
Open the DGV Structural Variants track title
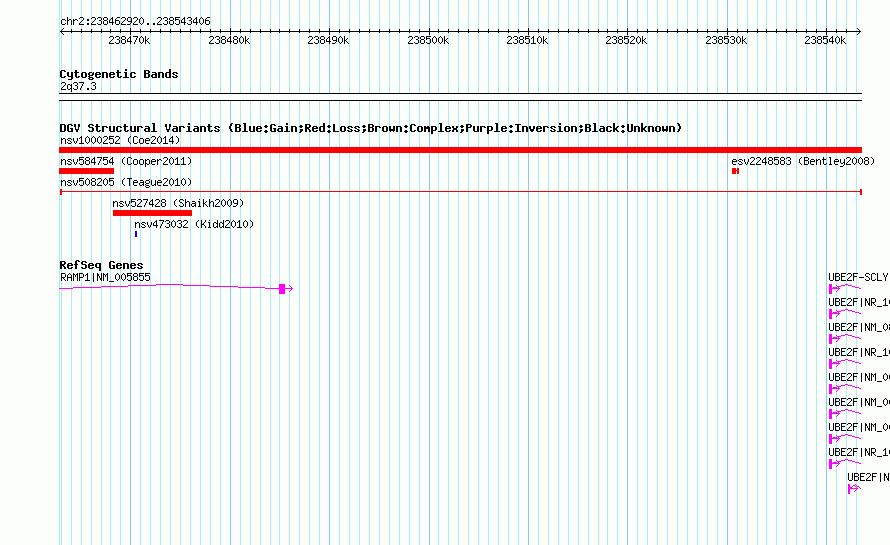[371, 128]
